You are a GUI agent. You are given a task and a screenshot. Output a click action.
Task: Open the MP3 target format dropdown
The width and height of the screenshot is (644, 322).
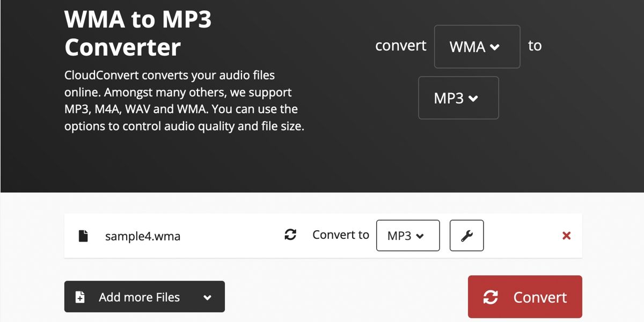coord(458,98)
